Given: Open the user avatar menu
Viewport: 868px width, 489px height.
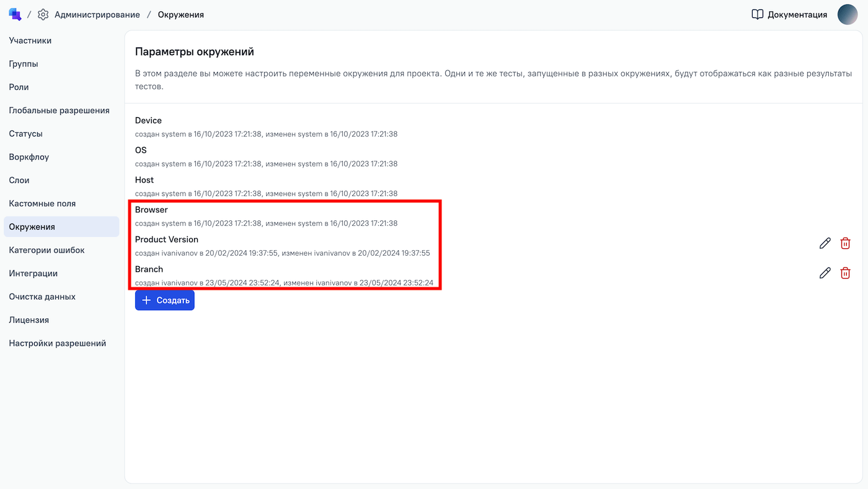Looking at the screenshot, I should [x=847, y=14].
